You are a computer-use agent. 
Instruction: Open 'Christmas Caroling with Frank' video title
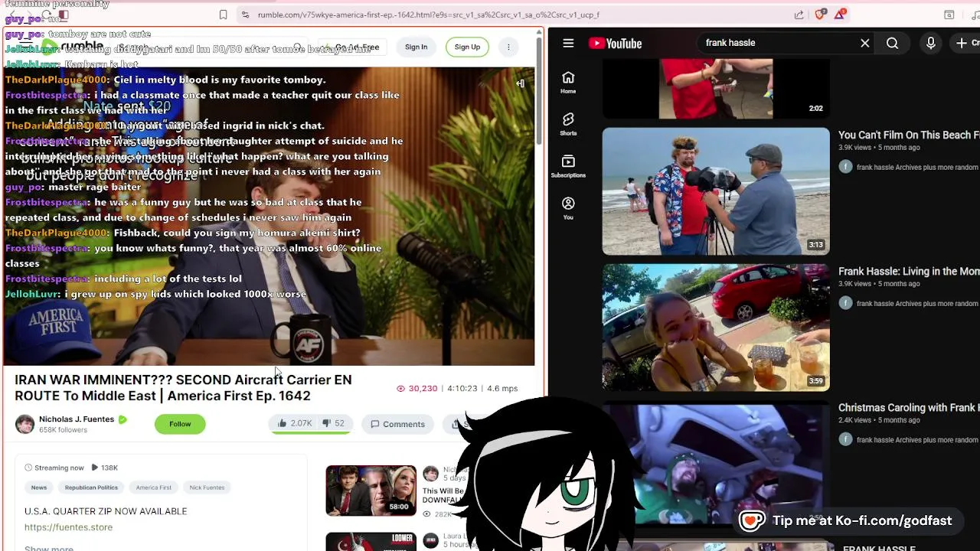(x=909, y=408)
